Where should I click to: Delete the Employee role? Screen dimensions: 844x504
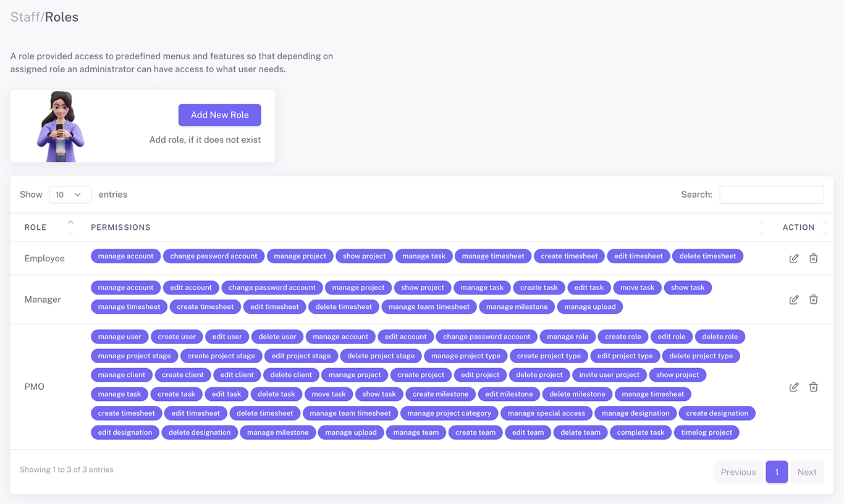pyautogui.click(x=814, y=258)
